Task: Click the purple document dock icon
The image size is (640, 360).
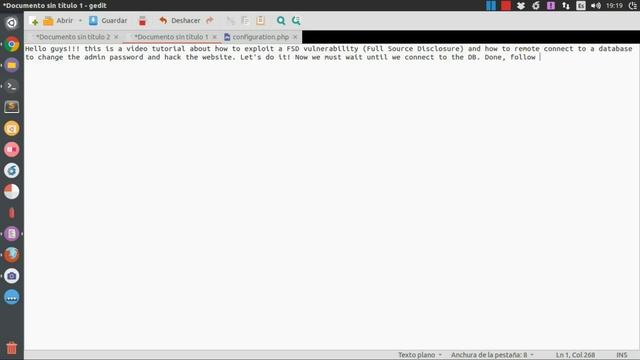Action: click(x=11, y=234)
